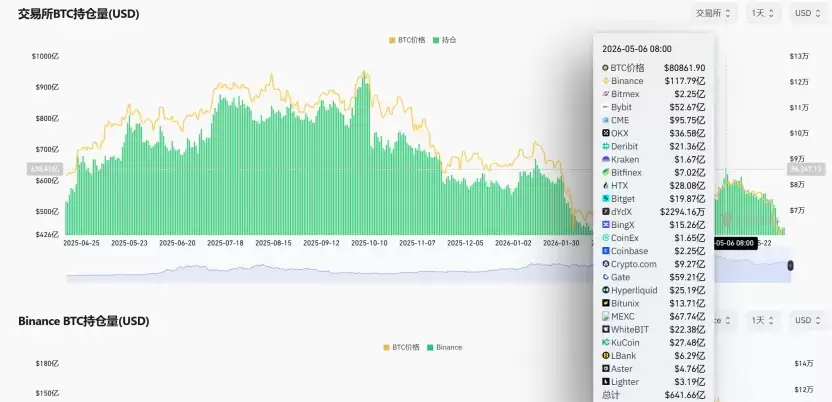
Task: Click the Aster icon in tooltip
Action: tap(605, 369)
